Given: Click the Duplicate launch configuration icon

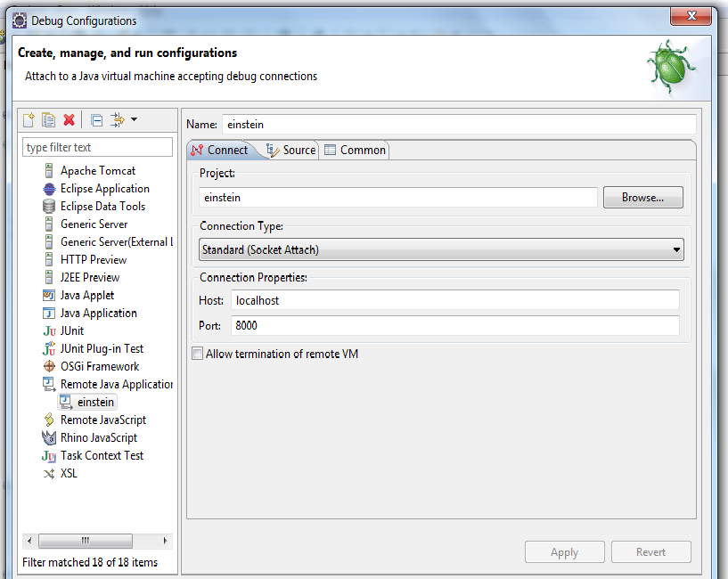Looking at the screenshot, I should [48, 119].
